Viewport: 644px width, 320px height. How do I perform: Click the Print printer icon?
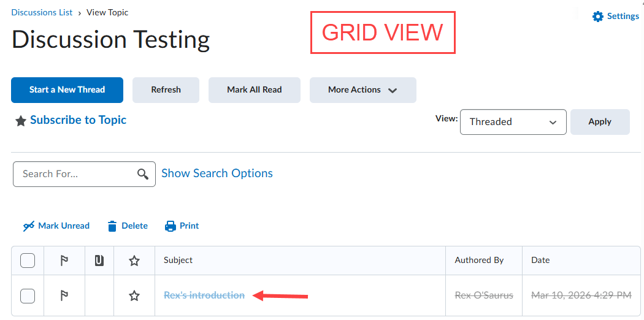click(171, 226)
